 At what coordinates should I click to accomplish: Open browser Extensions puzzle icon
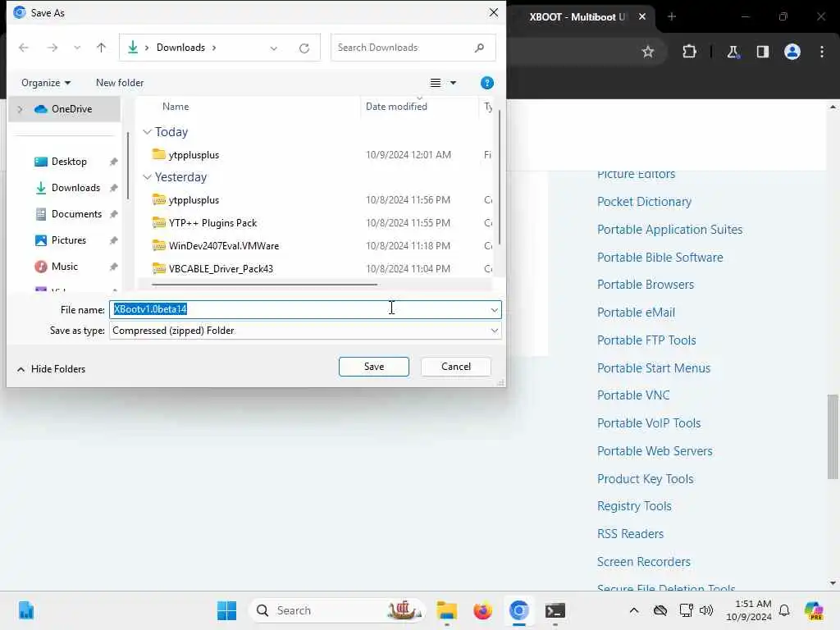tap(689, 52)
